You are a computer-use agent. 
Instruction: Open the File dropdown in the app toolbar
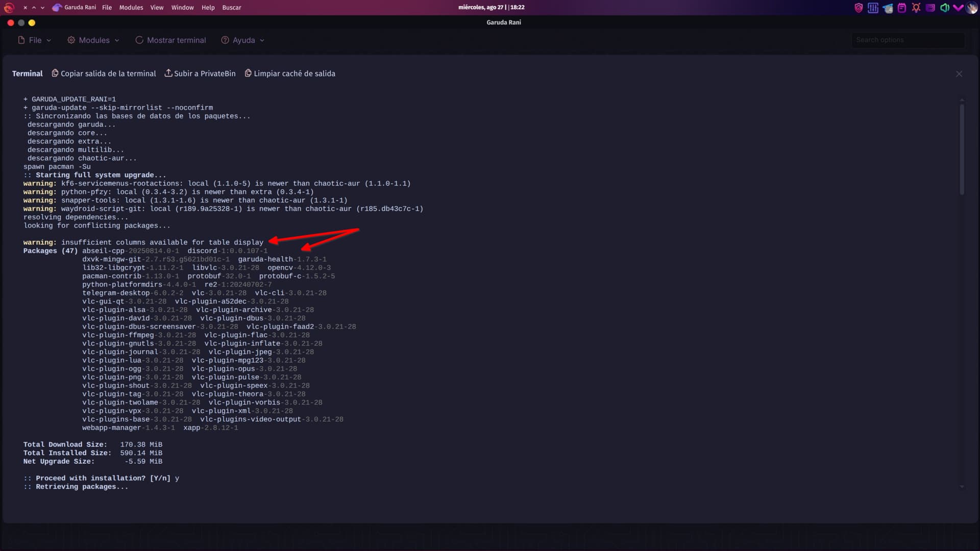pos(35,40)
